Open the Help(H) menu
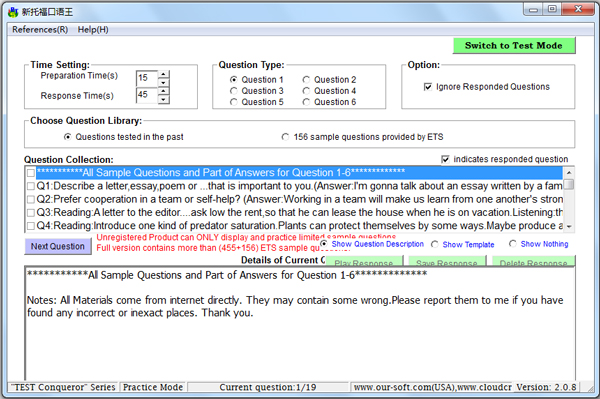Viewport: 600px width, 399px height. (x=93, y=29)
